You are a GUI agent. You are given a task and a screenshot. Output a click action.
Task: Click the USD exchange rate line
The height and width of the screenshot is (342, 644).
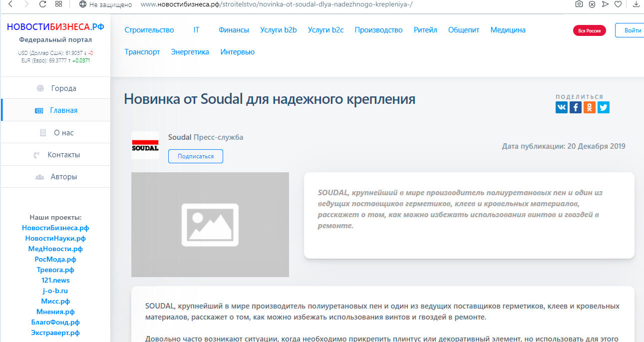click(x=55, y=53)
